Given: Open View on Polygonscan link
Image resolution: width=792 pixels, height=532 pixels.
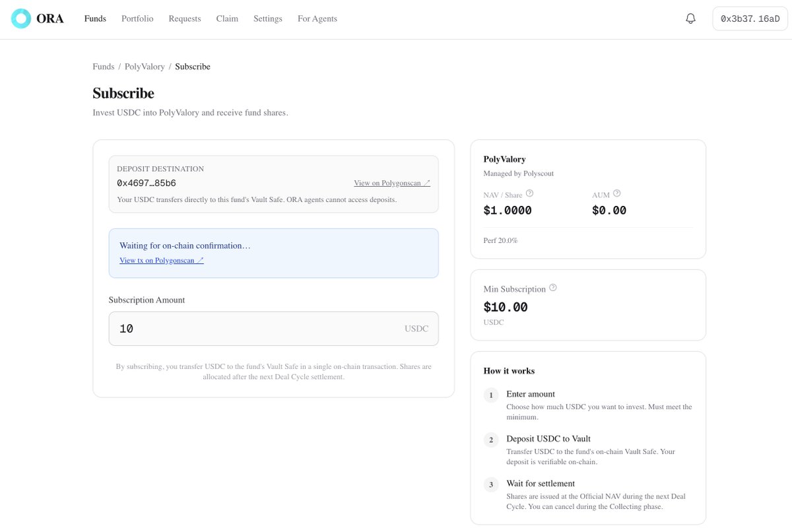Looking at the screenshot, I should point(392,183).
